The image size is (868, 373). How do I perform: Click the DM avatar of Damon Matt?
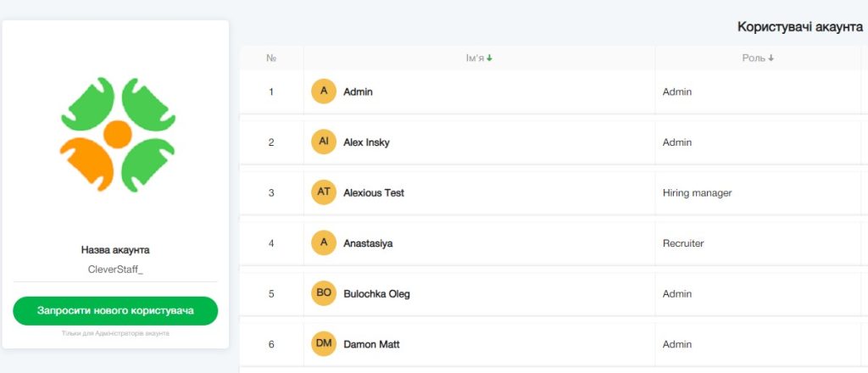(323, 344)
